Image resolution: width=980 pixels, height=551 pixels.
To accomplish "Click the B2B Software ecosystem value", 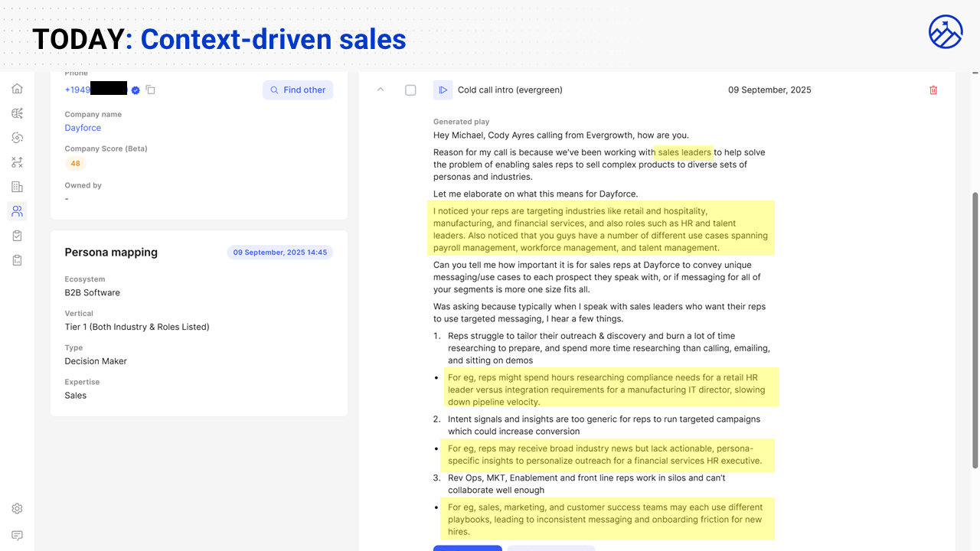I will coord(92,292).
